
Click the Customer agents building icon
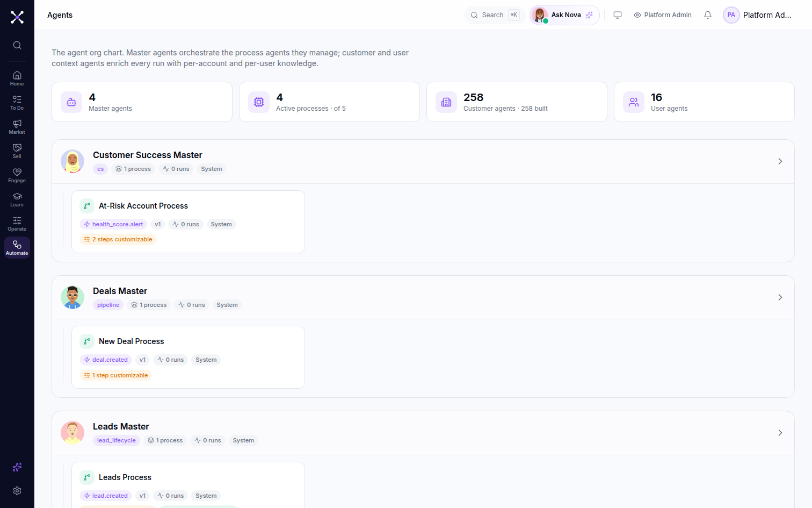click(446, 102)
